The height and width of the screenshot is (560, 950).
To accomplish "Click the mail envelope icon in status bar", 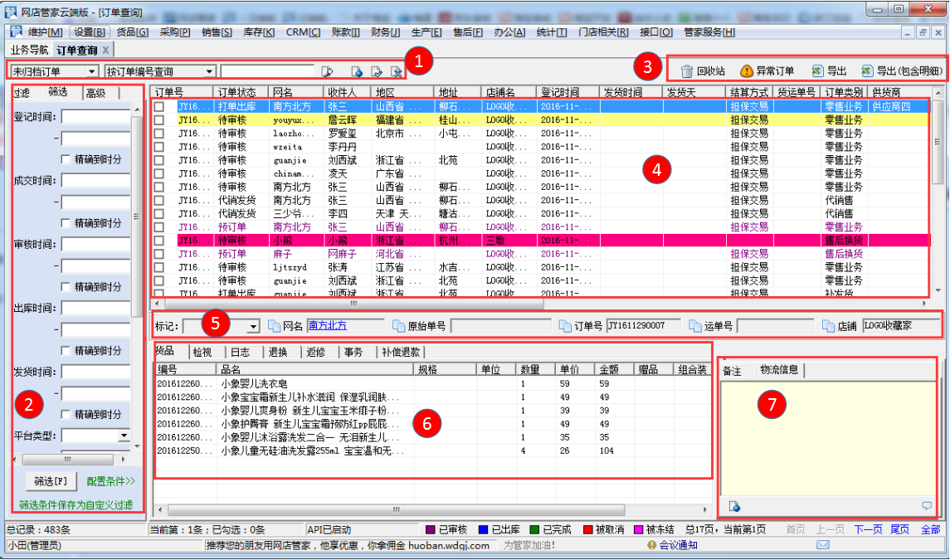I will click(822, 545).
